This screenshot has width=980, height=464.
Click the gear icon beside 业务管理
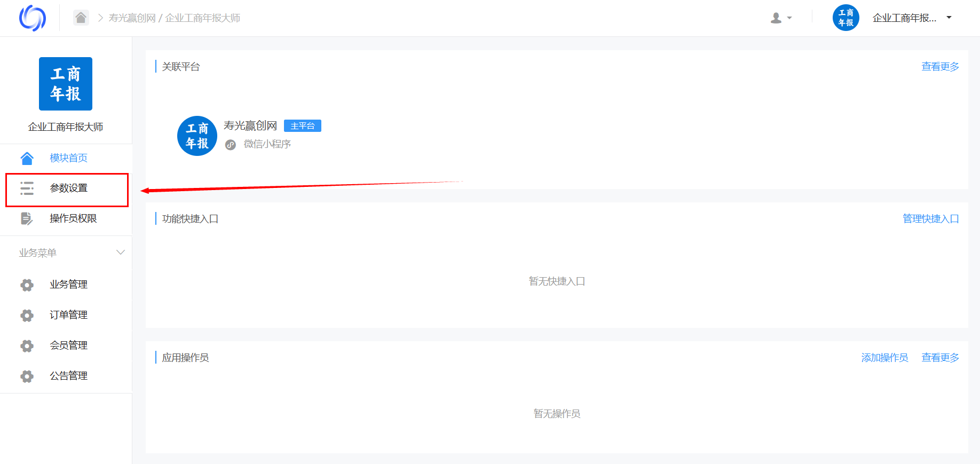(x=27, y=285)
